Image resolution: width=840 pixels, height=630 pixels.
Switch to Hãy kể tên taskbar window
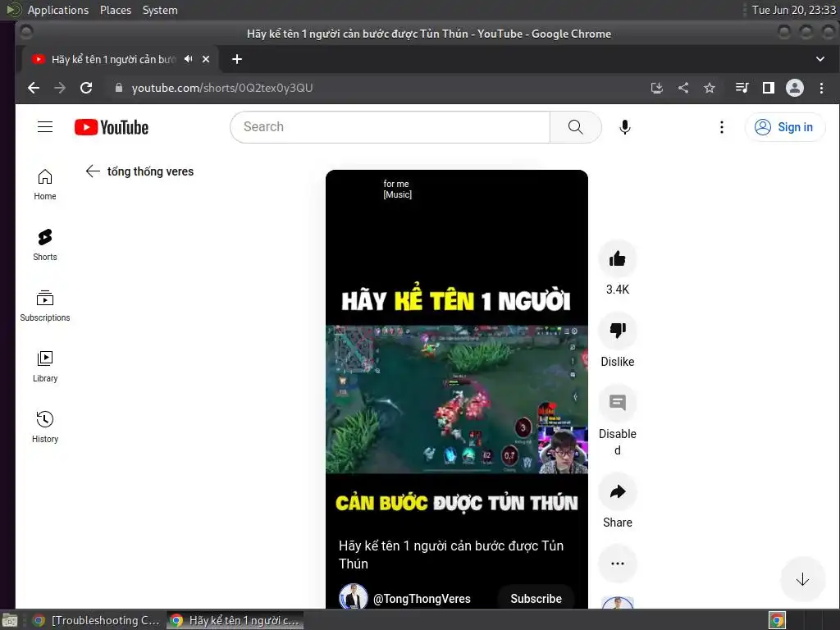tap(235, 620)
